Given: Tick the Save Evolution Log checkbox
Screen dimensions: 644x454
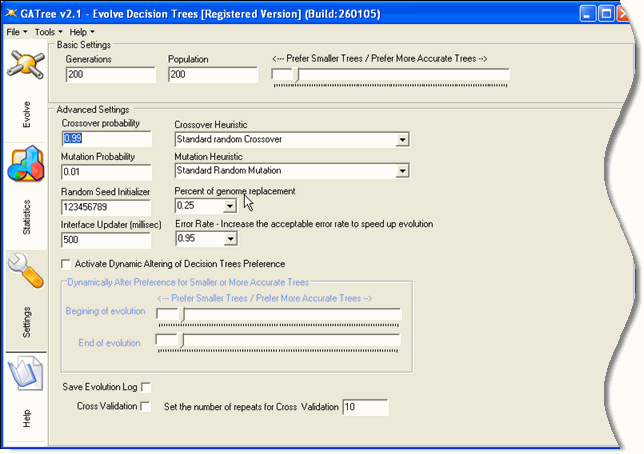Looking at the screenshot, I should tap(146, 387).
